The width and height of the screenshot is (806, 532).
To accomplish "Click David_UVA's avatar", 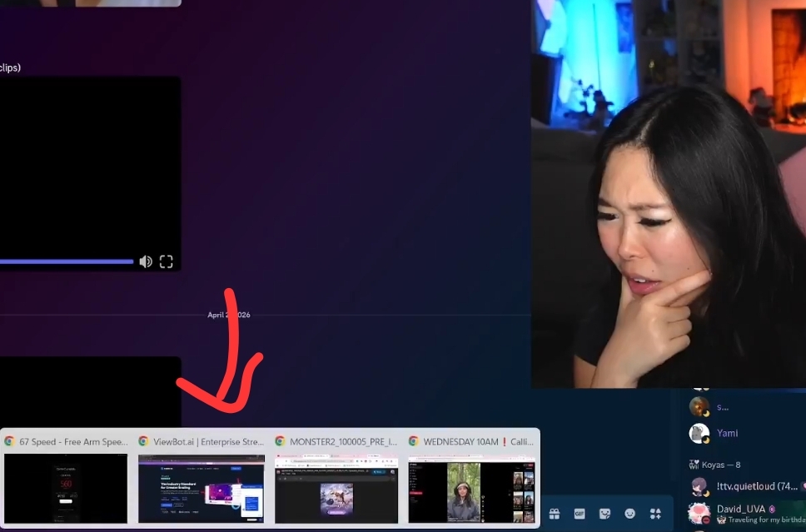I will coord(699,513).
